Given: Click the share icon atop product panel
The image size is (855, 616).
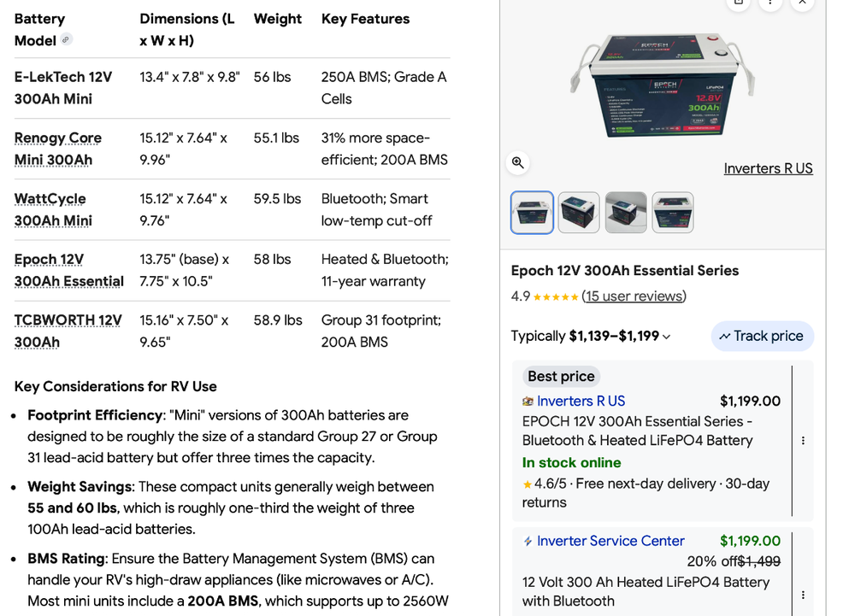Looking at the screenshot, I should [x=739, y=3].
